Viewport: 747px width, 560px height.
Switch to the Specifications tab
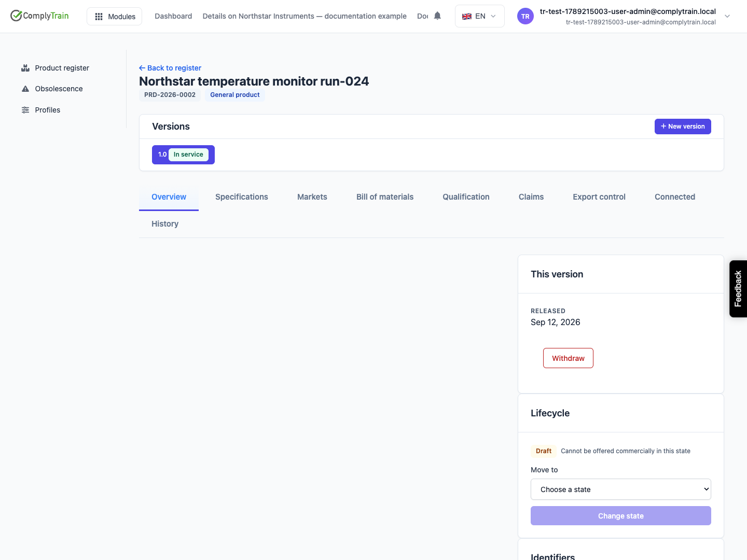coord(242,197)
